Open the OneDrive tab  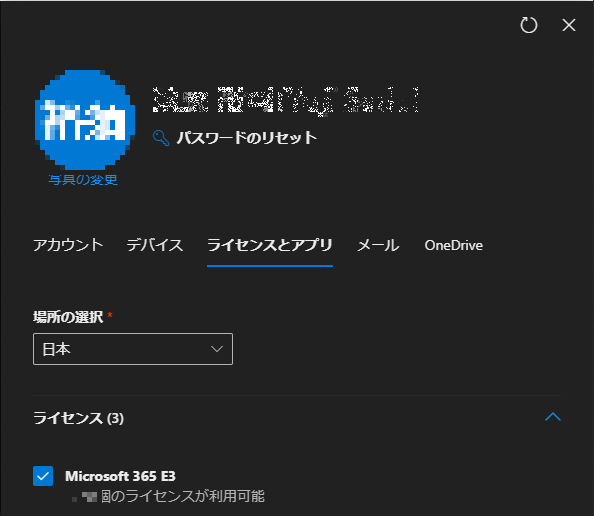[453, 245]
